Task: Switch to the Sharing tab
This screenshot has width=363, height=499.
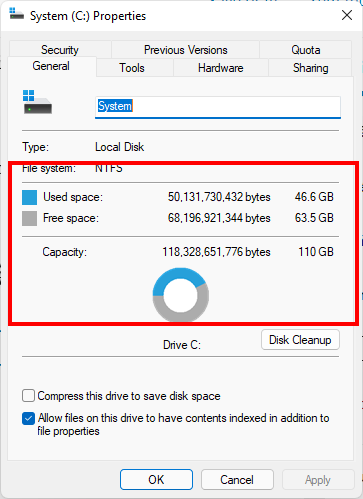Action: (x=310, y=68)
